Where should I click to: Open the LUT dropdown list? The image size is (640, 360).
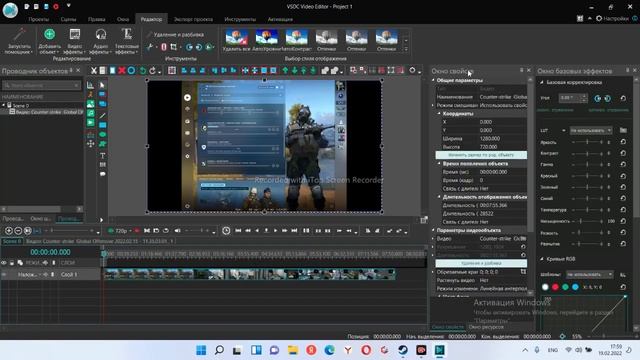pos(591,130)
